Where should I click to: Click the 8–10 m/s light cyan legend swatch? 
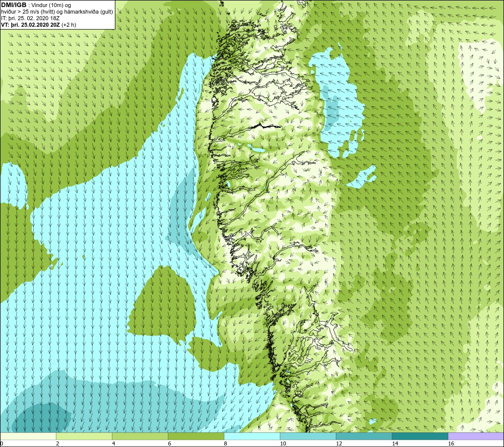click(x=252, y=436)
